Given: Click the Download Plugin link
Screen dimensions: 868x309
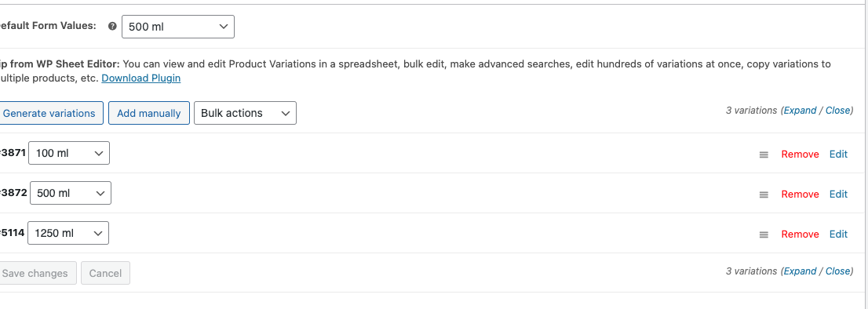Looking at the screenshot, I should [x=141, y=78].
